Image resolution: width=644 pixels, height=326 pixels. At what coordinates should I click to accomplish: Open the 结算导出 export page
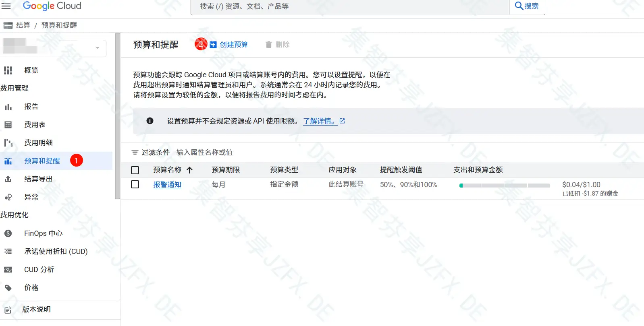(x=38, y=179)
